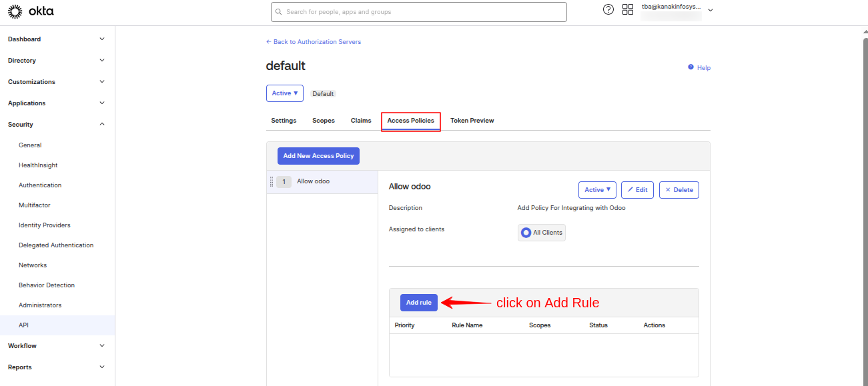The image size is (868, 386).
Task: Collapse the Security menu
Action: pos(57,125)
